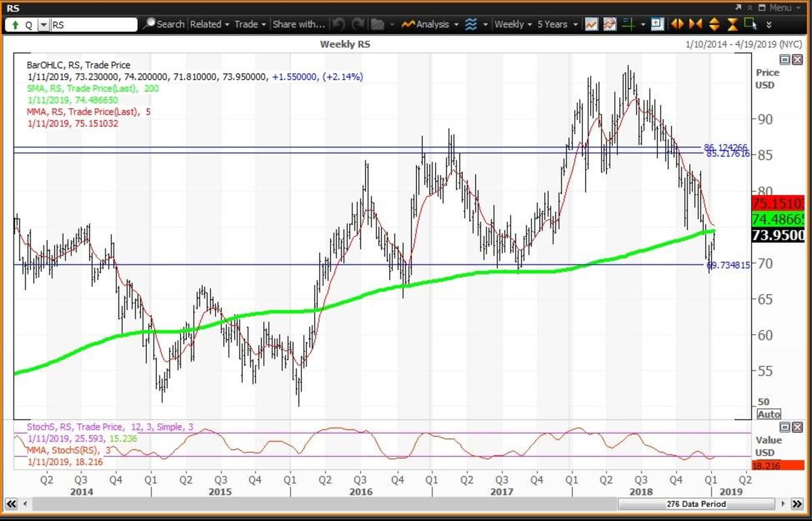The height and width of the screenshot is (521, 812).
Task: Click the redo arrow icon
Action: pos(358,24)
